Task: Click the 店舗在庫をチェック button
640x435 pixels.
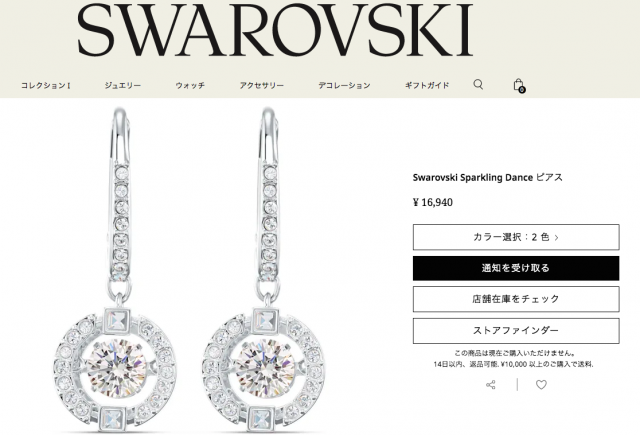Action: click(516, 299)
